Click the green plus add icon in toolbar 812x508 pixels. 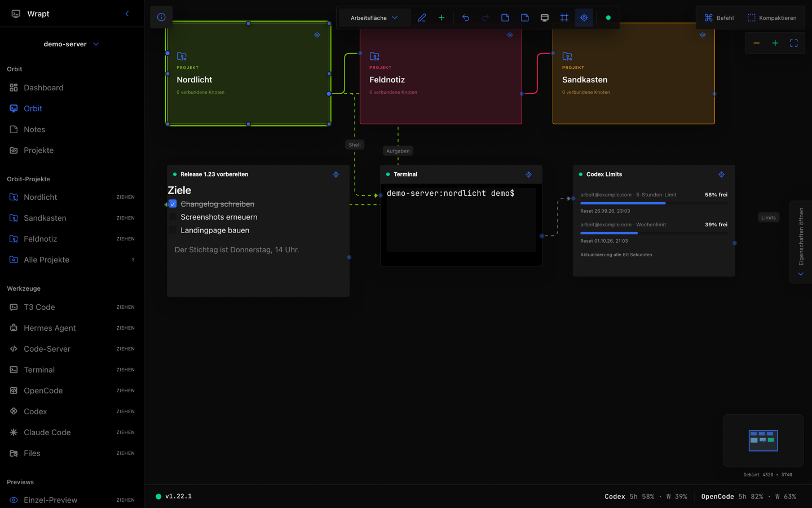point(442,17)
